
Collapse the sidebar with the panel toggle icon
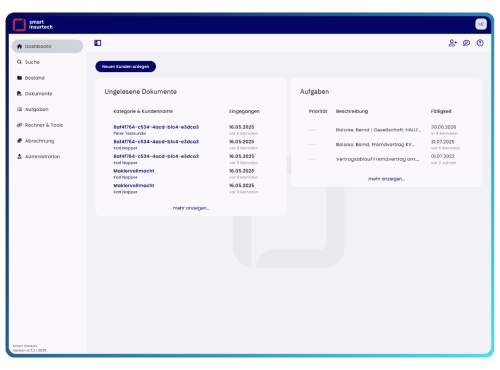point(98,43)
